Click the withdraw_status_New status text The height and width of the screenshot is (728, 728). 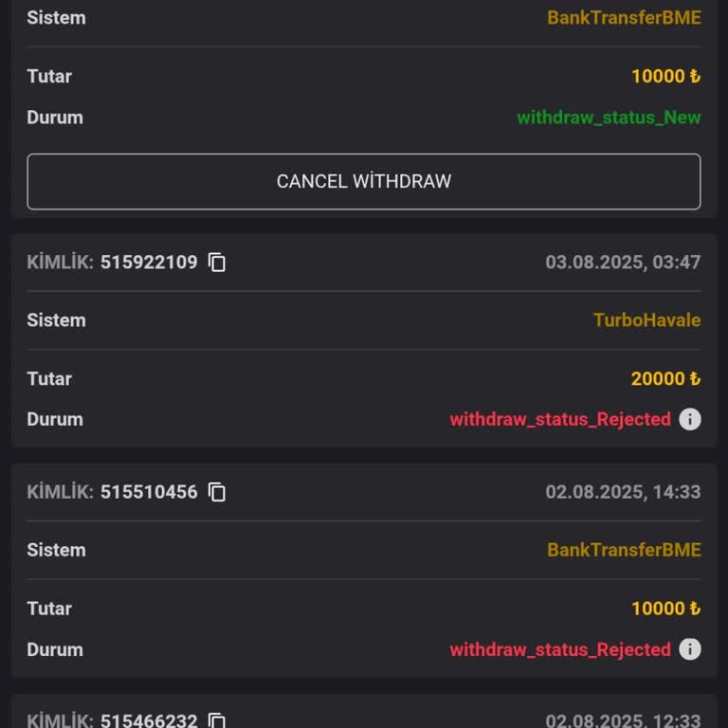coord(609,118)
